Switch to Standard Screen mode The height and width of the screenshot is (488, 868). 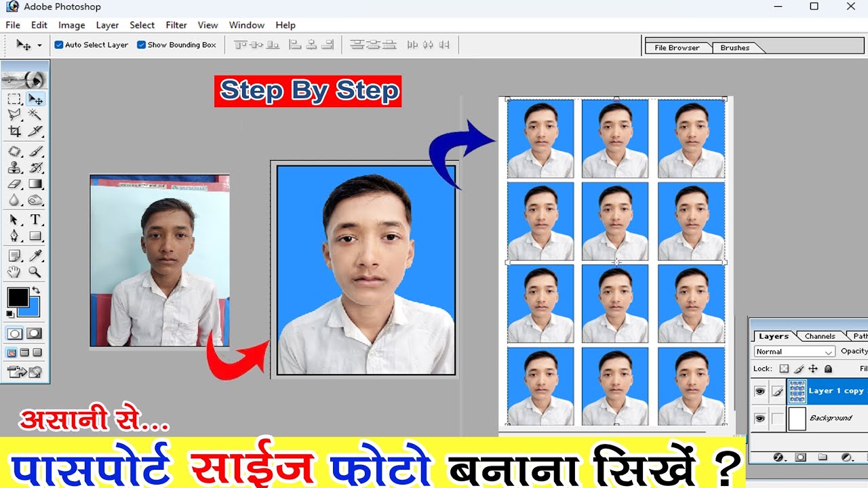(12, 352)
